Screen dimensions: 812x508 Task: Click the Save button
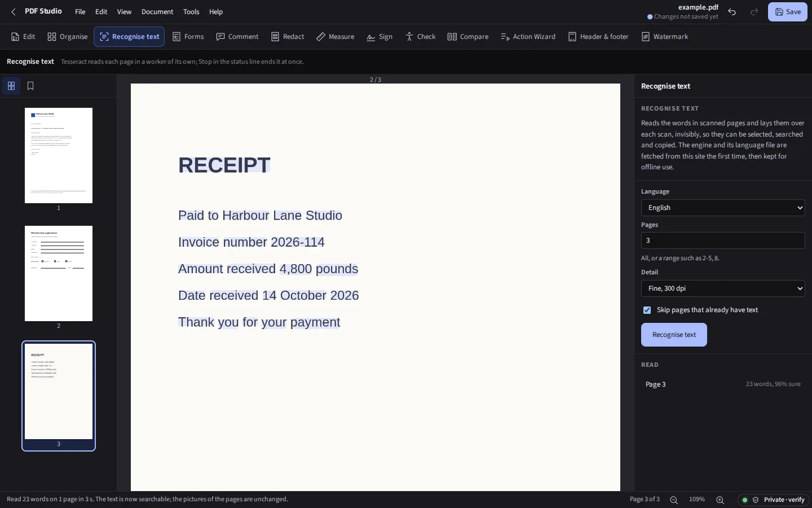[788, 12]
